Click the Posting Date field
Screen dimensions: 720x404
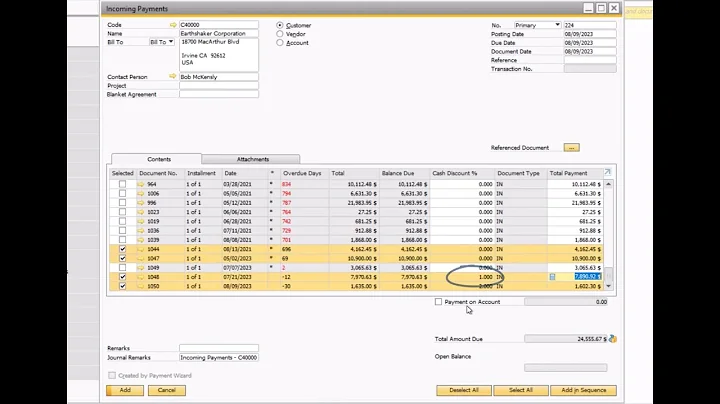(590, 34)
